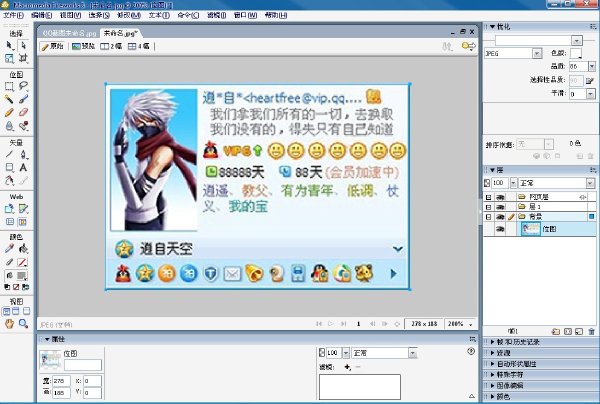The height and width of the screenshot is (404, 600).
Task: Select the Marquee tool
Action: click(10, 86)
